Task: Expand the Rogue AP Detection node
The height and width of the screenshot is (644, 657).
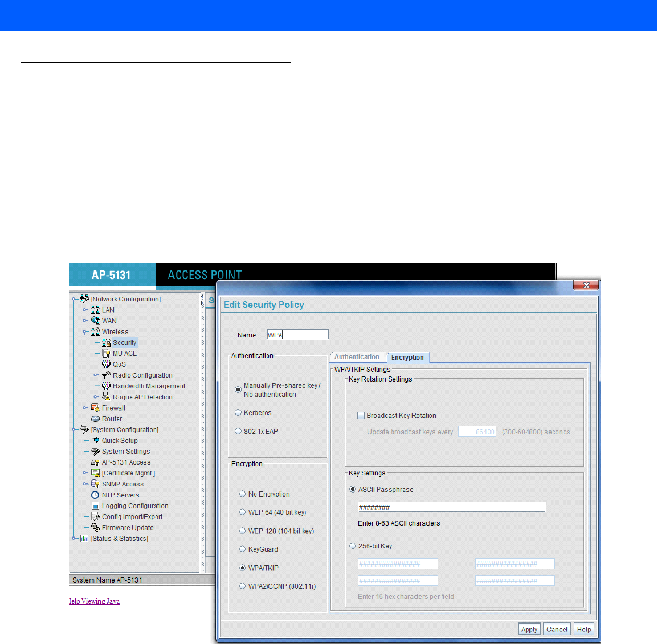Action: point(96,397)
